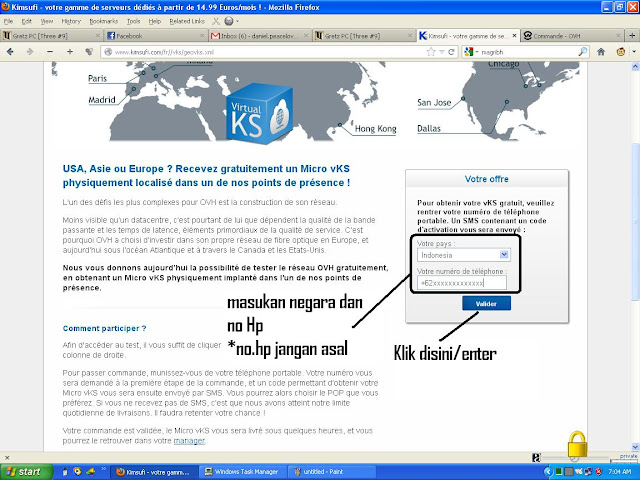The image size is (640, 480).
Task: Click the Kimsufi Firefox taskbar button
Action: (154, 472)
